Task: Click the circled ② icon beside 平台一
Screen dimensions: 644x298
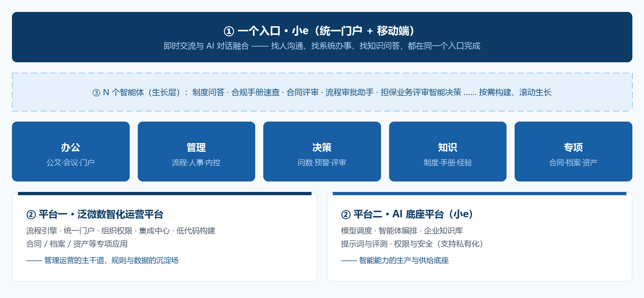Action: click(31, 215)
